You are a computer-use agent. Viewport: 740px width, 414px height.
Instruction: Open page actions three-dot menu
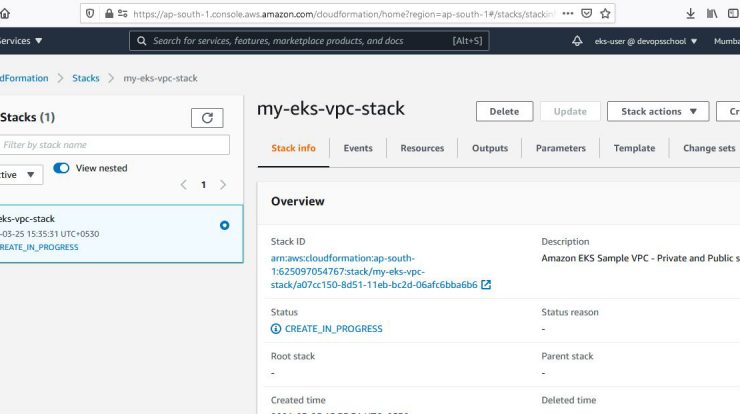click(568, 13)
